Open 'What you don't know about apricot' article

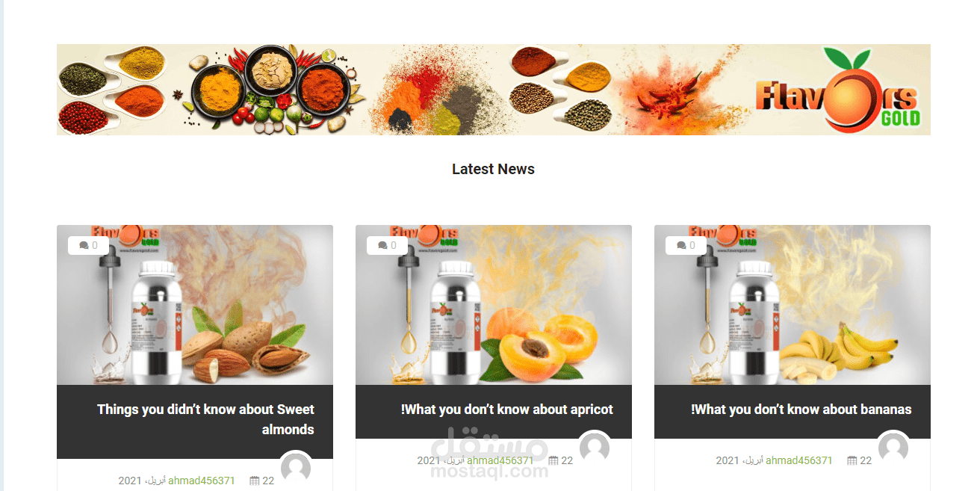[507, 410]
